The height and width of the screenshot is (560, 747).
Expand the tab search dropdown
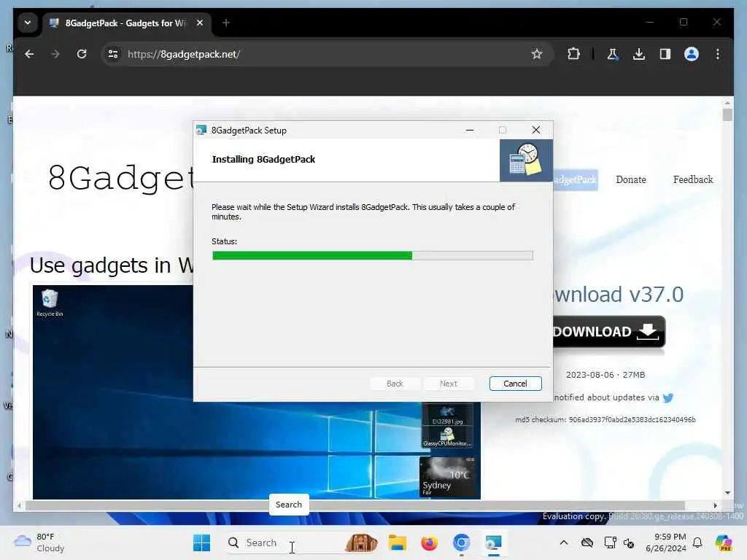[x=28, y=23]
